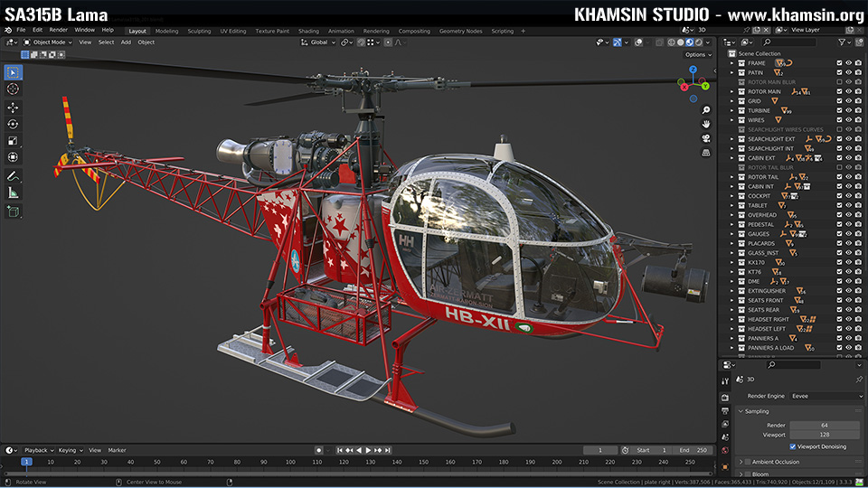Viewport: 868px width, 488px height.
Task: Hide the TURBINE collection with eye icon
Action: [x=849, y=110]
